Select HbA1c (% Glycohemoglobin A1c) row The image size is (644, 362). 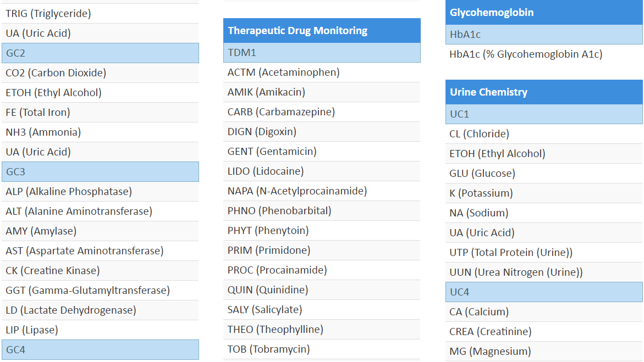(526, 54)
